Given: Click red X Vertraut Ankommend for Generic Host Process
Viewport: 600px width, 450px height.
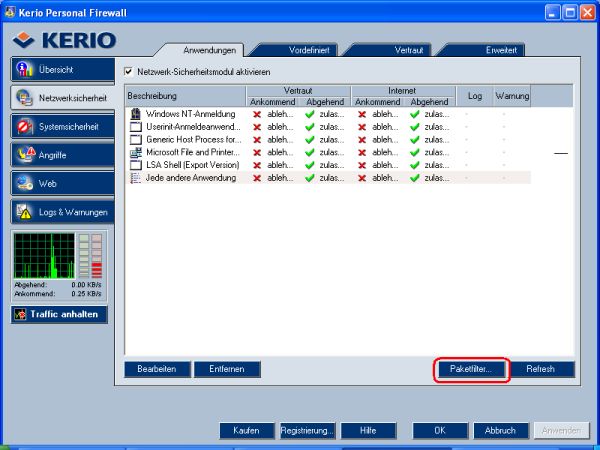Looking at the screenshot, I should tap(257, 140).
